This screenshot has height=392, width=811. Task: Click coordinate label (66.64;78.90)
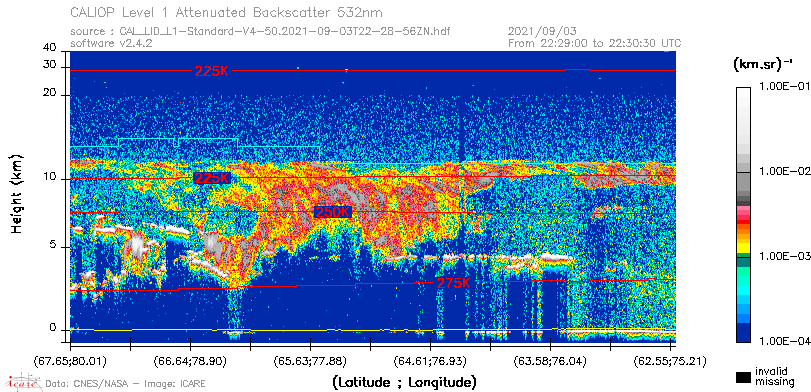[x=190, y=361]
